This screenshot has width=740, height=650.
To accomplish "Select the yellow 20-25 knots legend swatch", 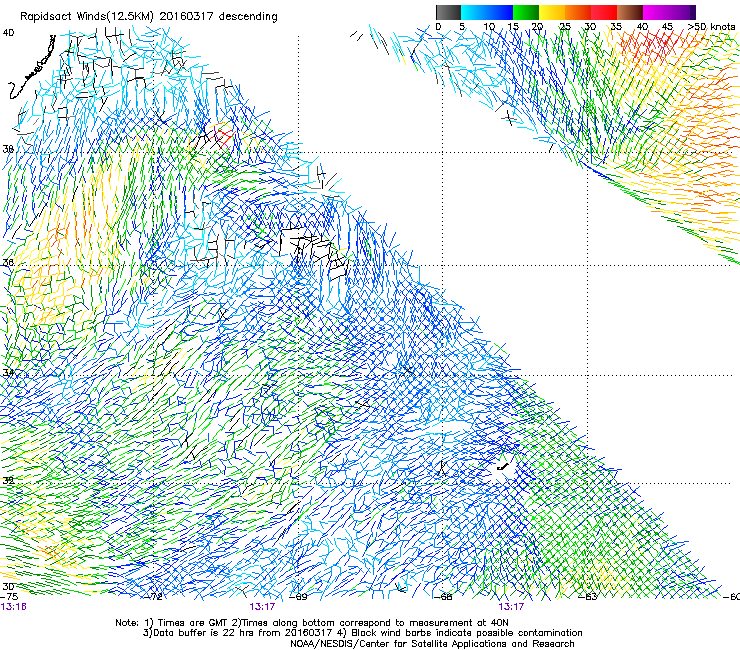I will (552, 12).
